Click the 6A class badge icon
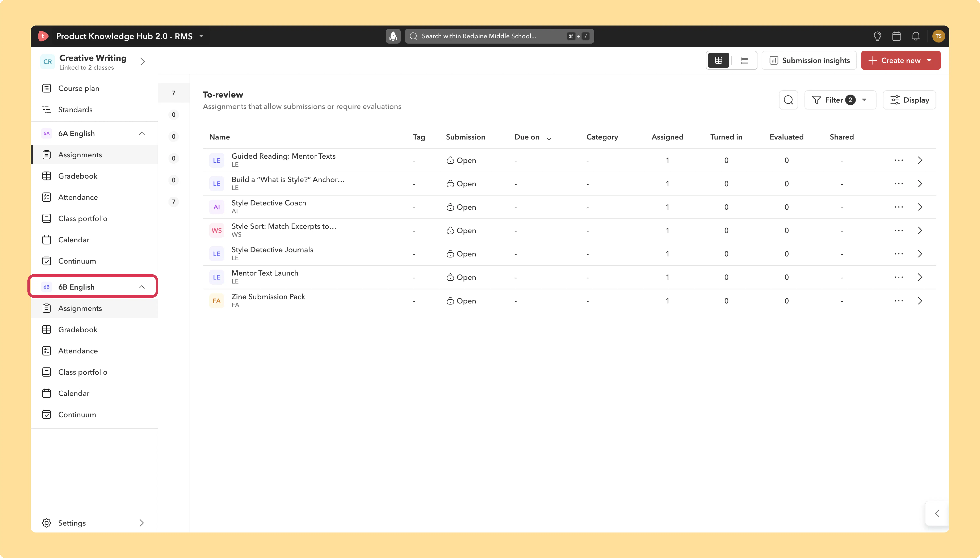The height and width of the screenshot is (558, 980). click(46, 133)
